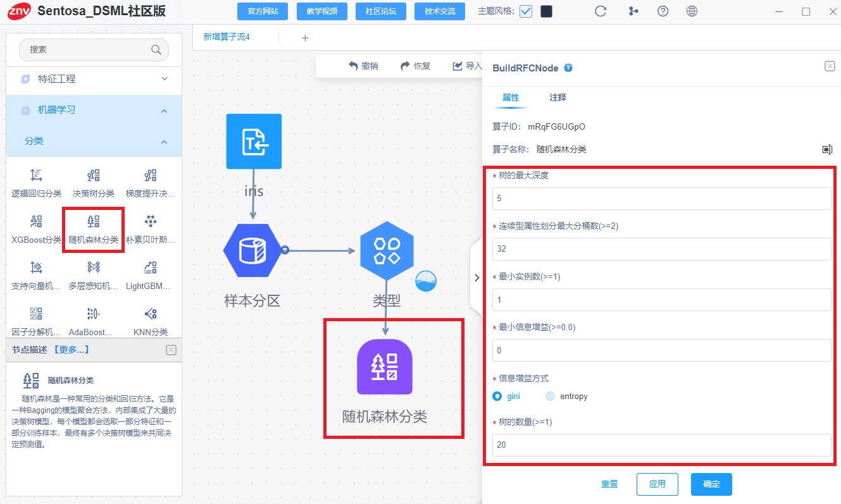
Task: Select the AdaBoost operator icon
Action: point(94,314)
